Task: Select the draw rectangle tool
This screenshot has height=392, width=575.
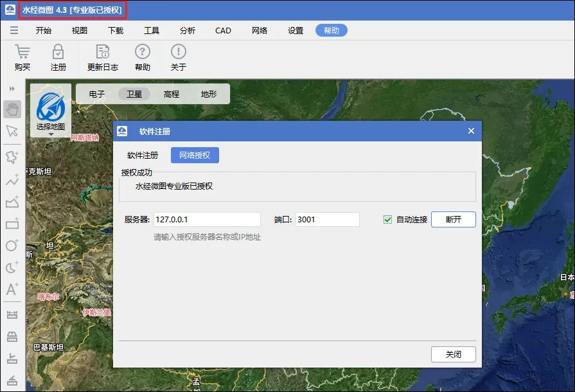Action: [12, 224]
